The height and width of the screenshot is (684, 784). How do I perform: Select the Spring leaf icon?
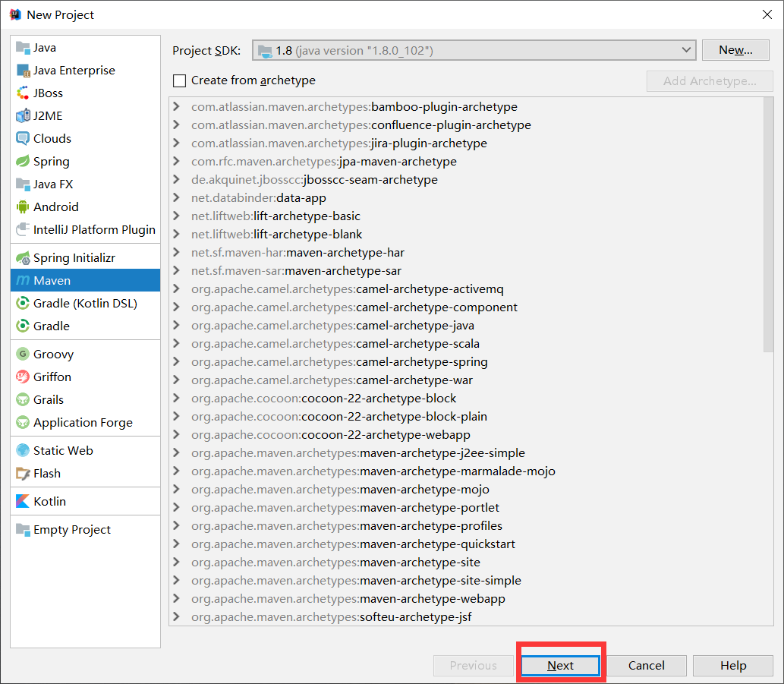(23, 162)
